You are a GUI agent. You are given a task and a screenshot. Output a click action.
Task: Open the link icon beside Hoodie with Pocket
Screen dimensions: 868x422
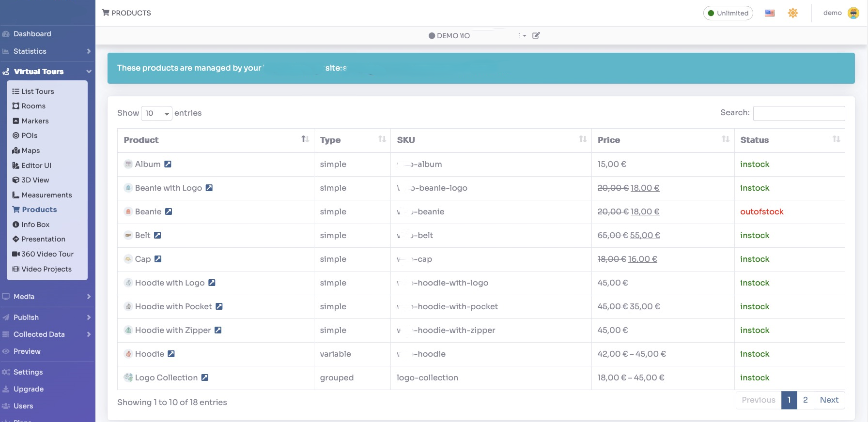click(x=219, y=306)
